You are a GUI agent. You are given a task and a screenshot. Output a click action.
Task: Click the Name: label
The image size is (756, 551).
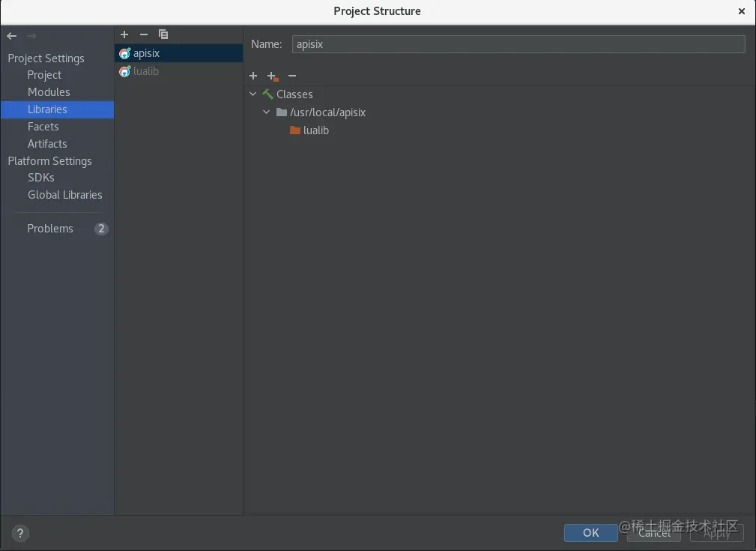point(267,44)
